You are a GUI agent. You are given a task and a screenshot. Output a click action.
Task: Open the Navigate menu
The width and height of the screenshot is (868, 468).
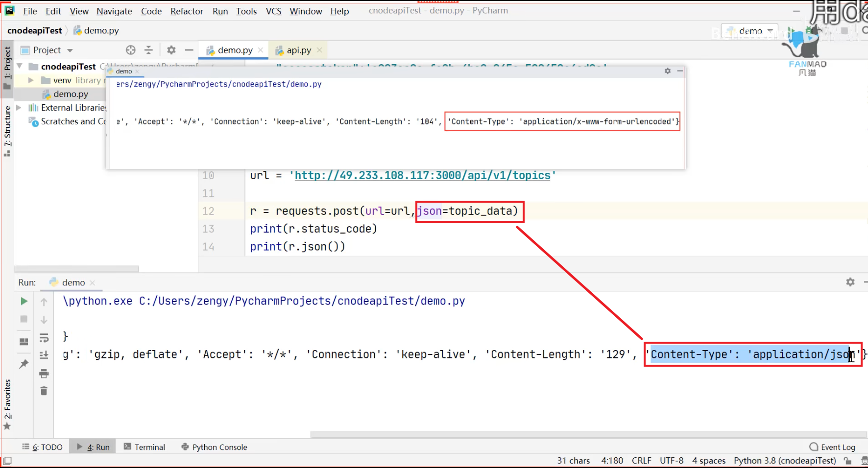[x=114, y=11]
